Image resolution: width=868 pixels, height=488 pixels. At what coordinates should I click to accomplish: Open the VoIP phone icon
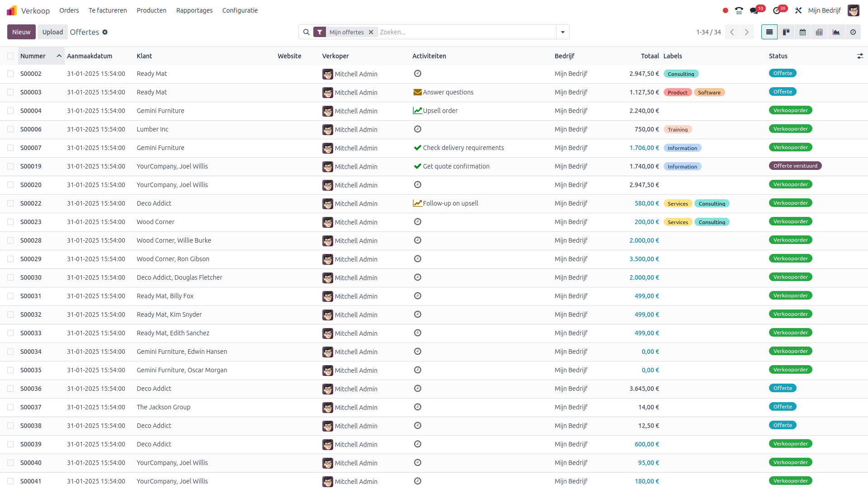739,10
